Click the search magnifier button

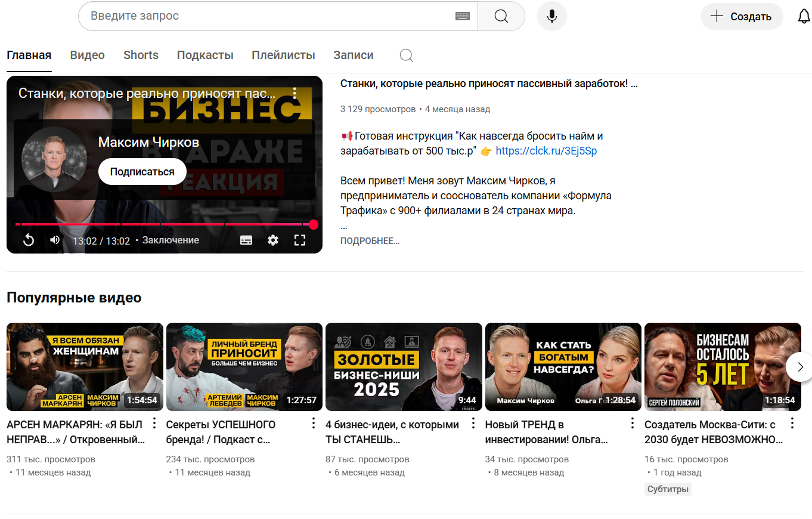pos(501,16)
